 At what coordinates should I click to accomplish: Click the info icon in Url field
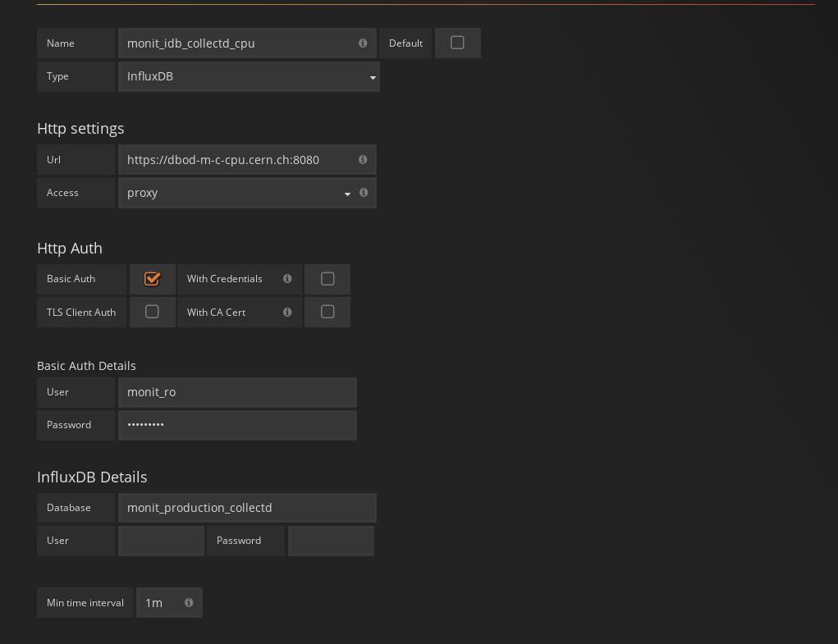(363, 160)
